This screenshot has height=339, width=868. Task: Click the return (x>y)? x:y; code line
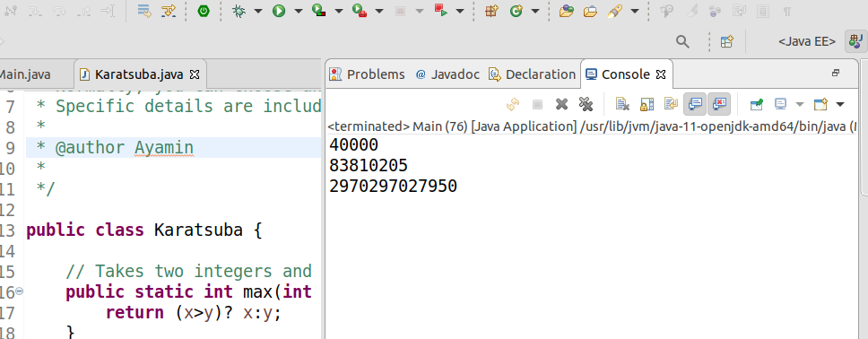click(193, 312)
